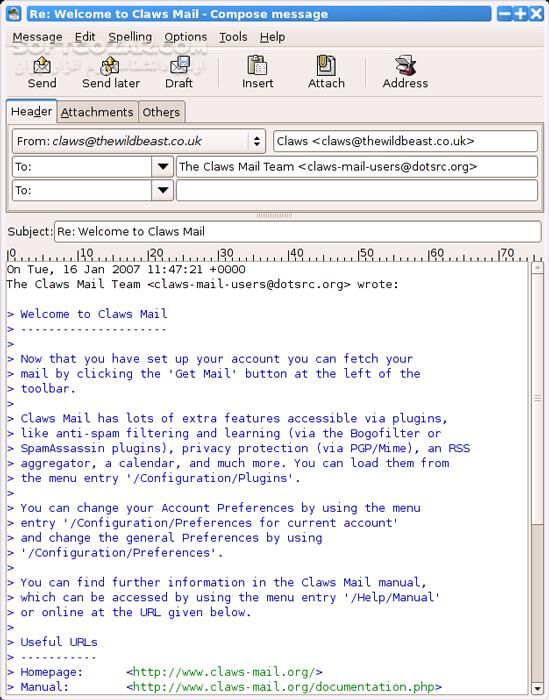The width and height of the screenshot is (549, 700).
Task: Open the documentation.php manual link
Action: pos(284,687)
